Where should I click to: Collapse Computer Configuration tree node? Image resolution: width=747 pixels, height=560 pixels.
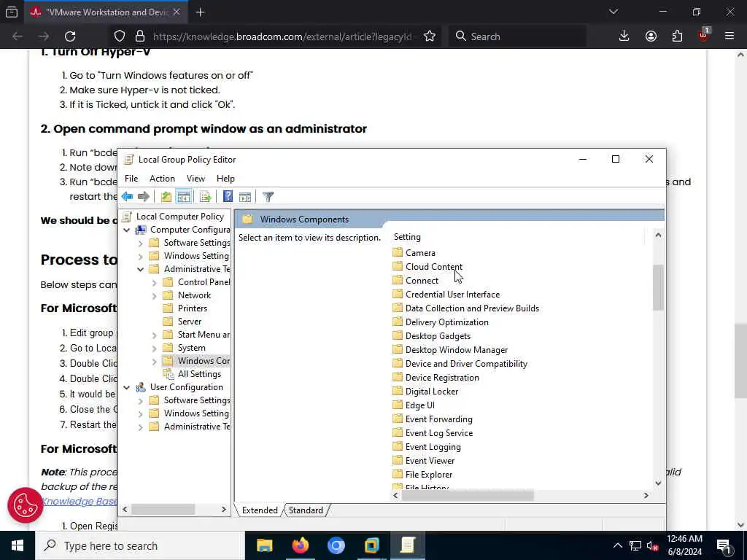(x=127, y=230)
